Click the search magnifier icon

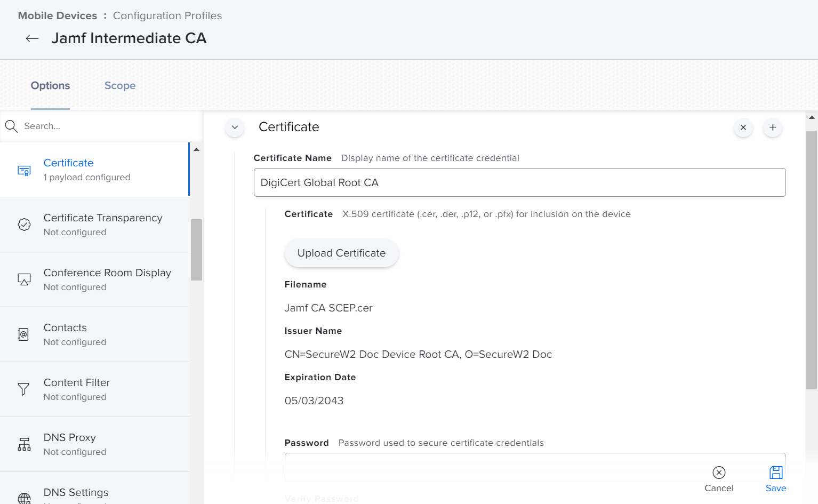11,126
